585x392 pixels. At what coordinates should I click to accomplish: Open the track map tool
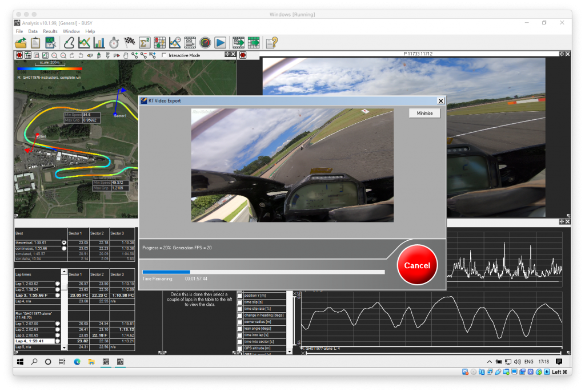click(x=69, y=43)
